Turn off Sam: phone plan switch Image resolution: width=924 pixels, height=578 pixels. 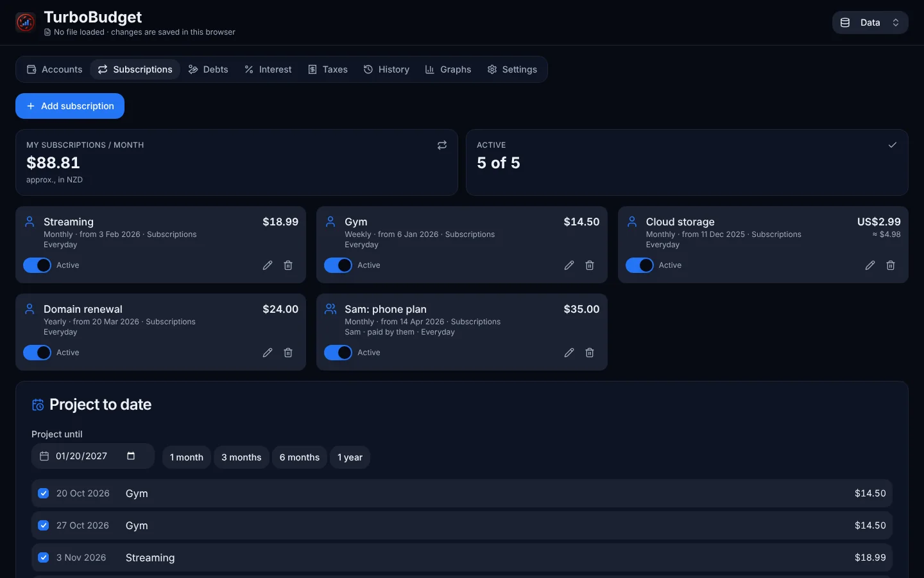pos(338,353)
